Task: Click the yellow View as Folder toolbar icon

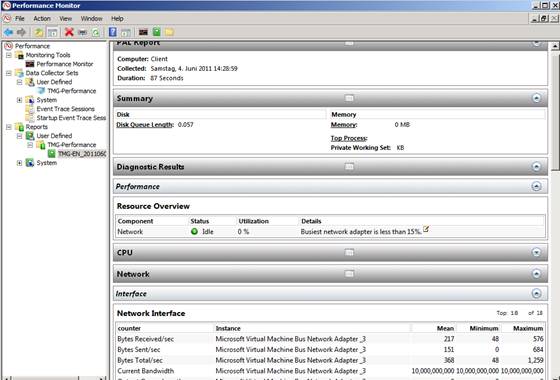Action: tap(169, 32)
